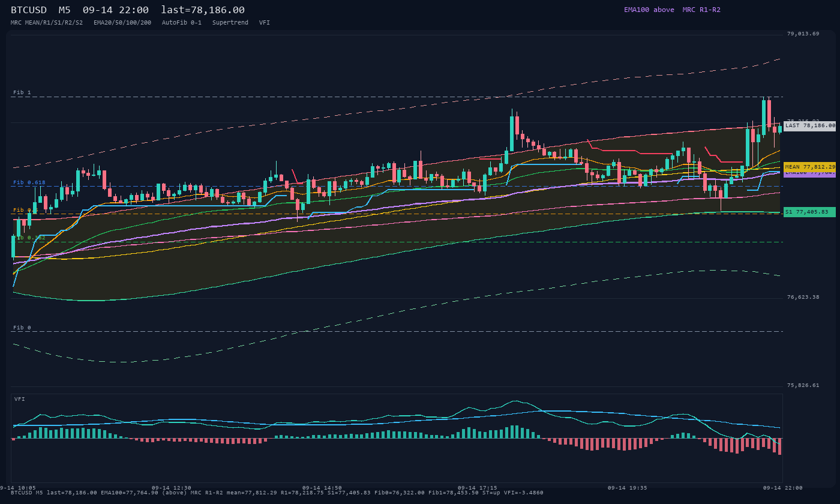Click the 'Fib 1' level label
This screenshot has height=504, width=840.
tap(22, 92)
